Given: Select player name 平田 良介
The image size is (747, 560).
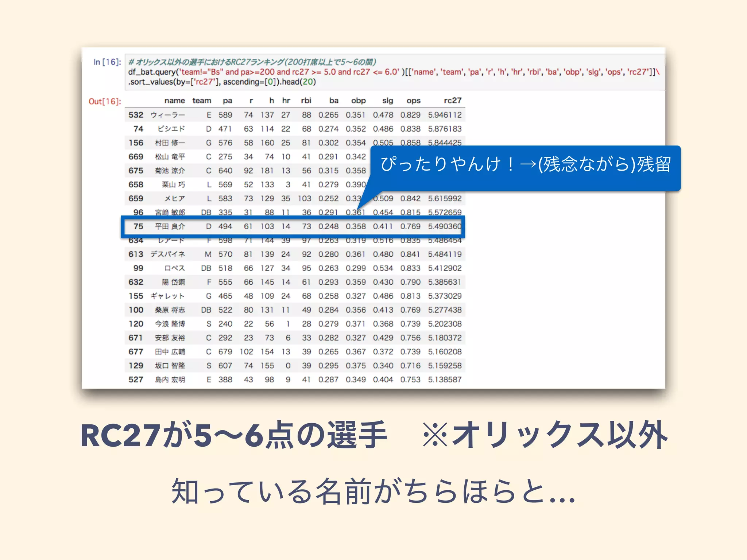Looking at the screenshot, I should [x=170, y=226].
